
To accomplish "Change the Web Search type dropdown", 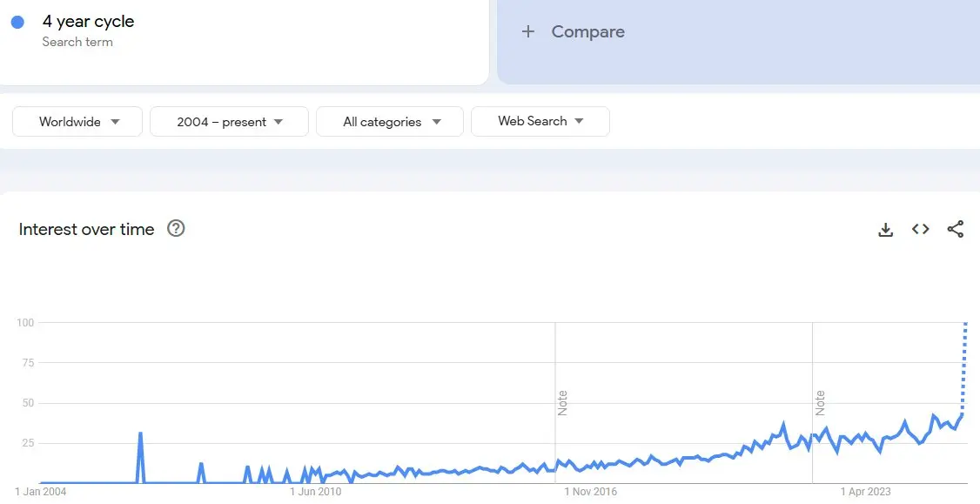I will pyautogui.click(x=540, y=121).
